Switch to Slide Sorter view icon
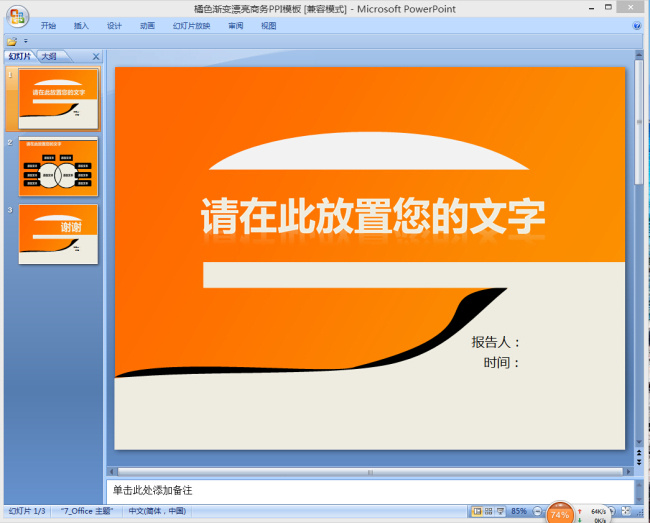This screenshot has height=523, width=650. (x=489, y=511)
